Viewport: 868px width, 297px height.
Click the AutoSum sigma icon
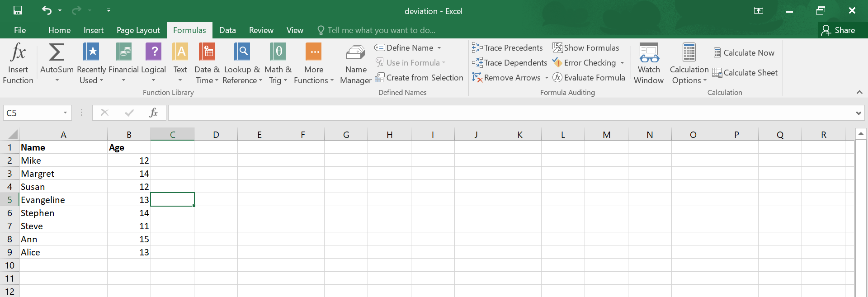pyautogui.click(x=57, y=52)
